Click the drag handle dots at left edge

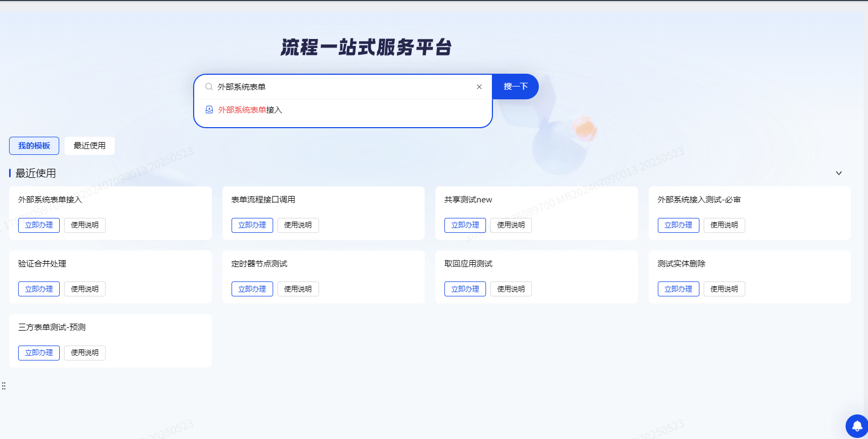pos(4,386)
